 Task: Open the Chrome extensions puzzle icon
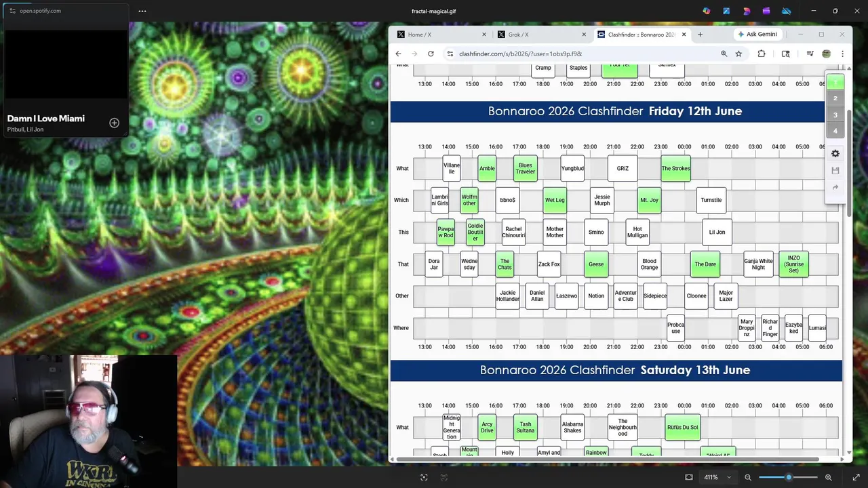point(762,54)
